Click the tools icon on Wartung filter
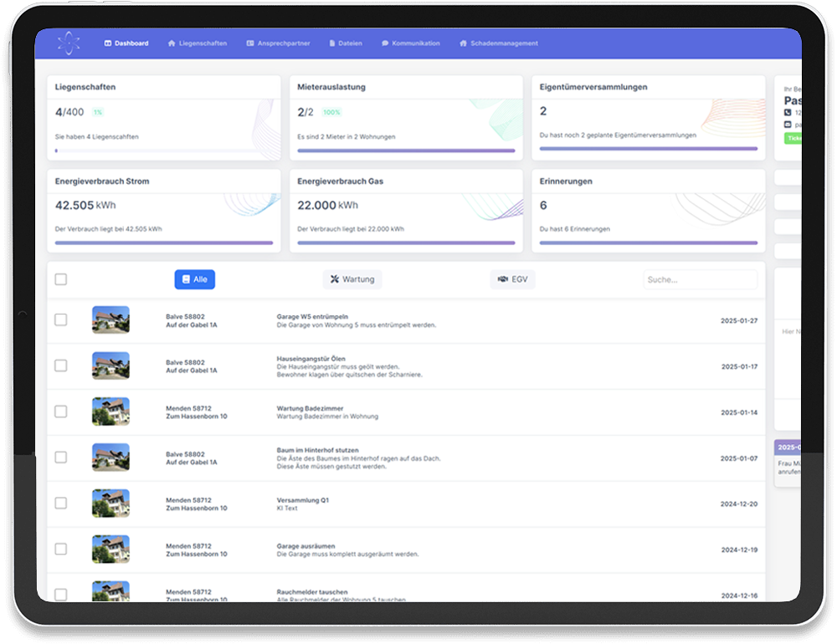 pyautogui.click(x=334, y=279)
